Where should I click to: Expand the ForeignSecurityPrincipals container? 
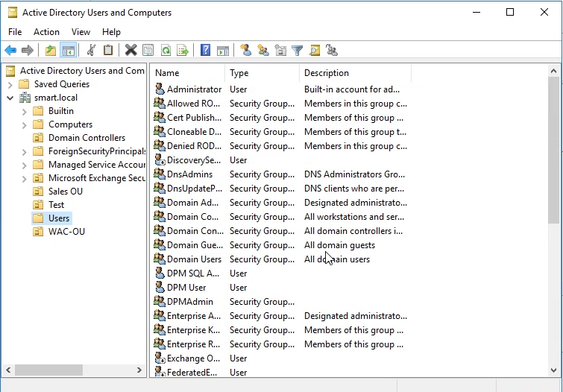point(24,152)
